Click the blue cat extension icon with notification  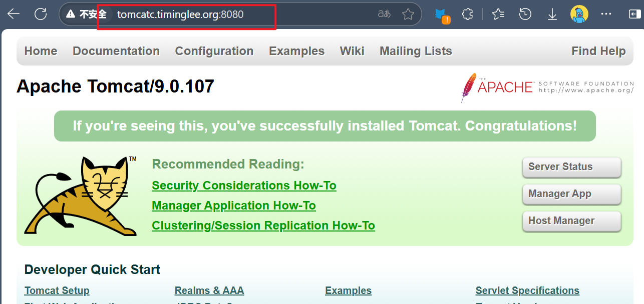click(440, 14)
